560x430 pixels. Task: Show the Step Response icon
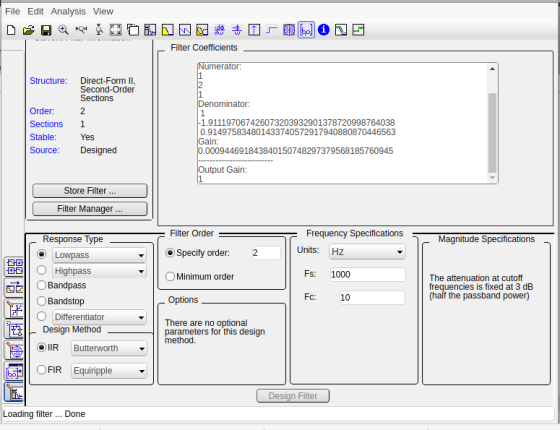tap(271, 30)
